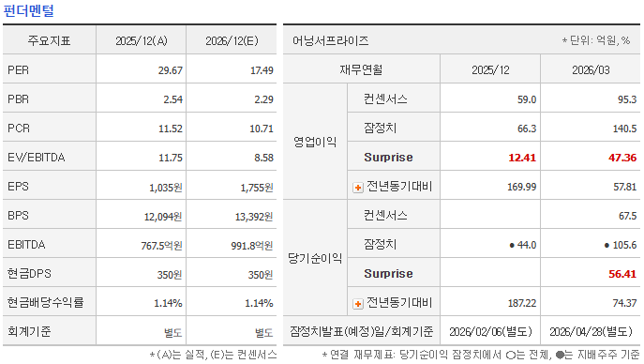Click the 잠정치발표(예정)일/회계기준 label
The width and height of the screenshot is (644, 364).
(362, 331)
